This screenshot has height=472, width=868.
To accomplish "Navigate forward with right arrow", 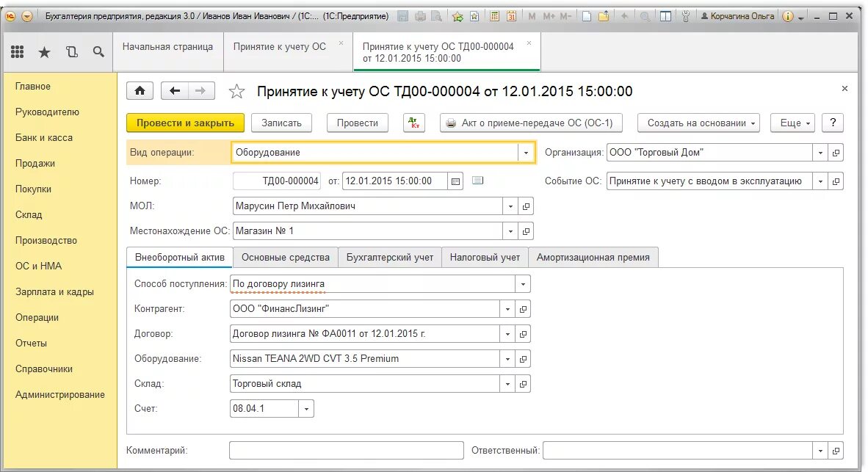I will click(x=201, y=91).
